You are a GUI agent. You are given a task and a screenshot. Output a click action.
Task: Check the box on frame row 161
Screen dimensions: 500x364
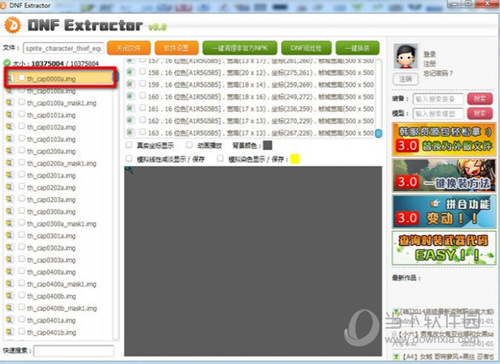pyautogui.click(x=142, y=108)
